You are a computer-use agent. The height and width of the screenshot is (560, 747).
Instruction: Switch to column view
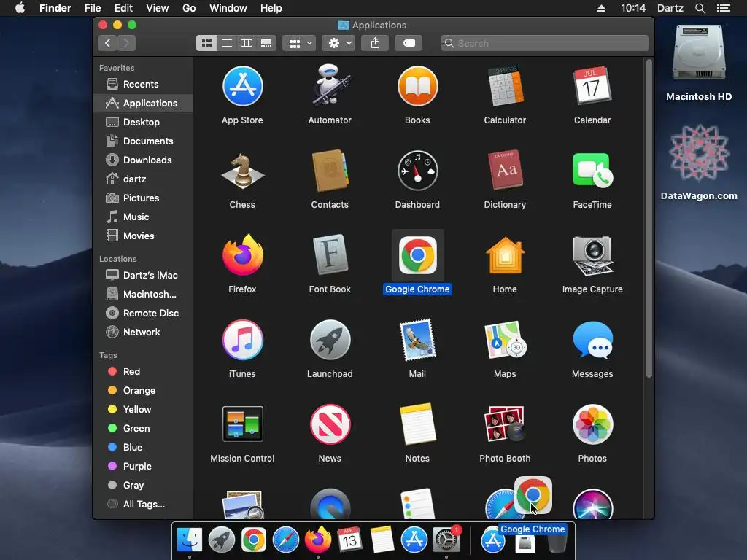(247, 43)
